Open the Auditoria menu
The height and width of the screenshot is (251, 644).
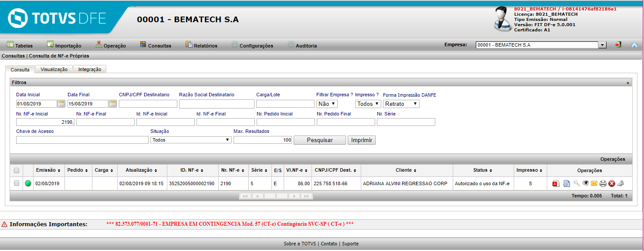[302, 45]
